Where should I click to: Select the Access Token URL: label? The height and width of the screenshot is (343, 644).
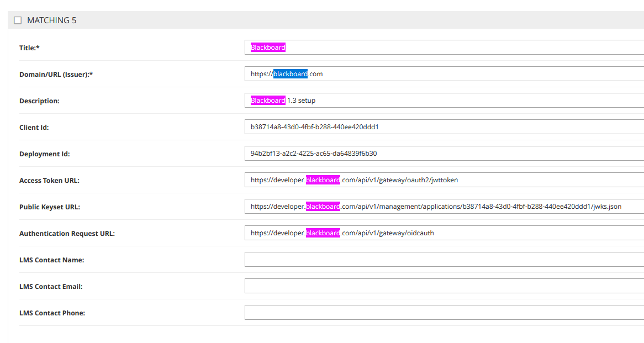click(49, 180)
